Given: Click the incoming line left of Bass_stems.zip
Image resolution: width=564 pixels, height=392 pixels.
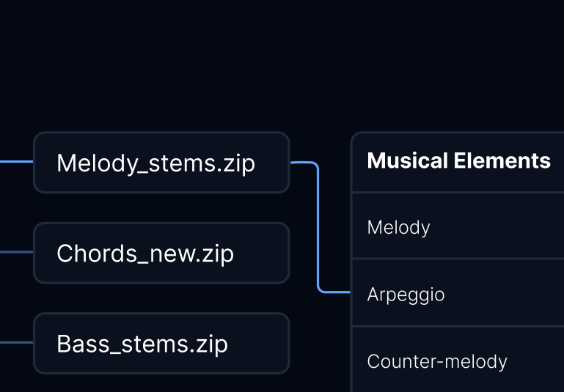Looking at the screenshot, I should coord(16,342).
